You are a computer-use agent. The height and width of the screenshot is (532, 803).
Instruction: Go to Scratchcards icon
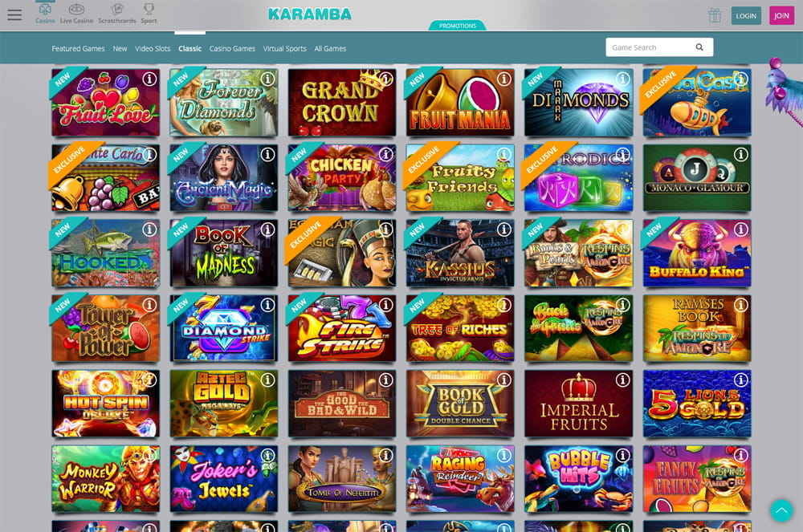coord(117,10)
